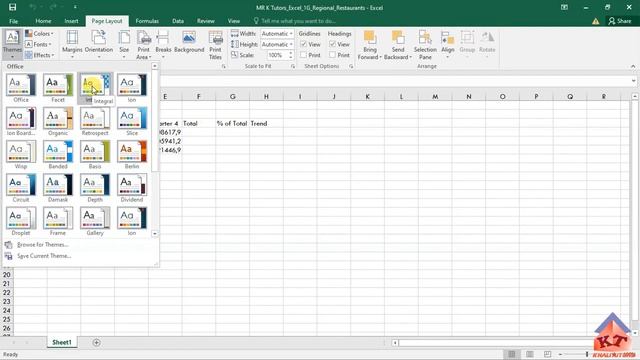Open the Align objects menu
Viewport: 640px width, 360px height.
448,44
